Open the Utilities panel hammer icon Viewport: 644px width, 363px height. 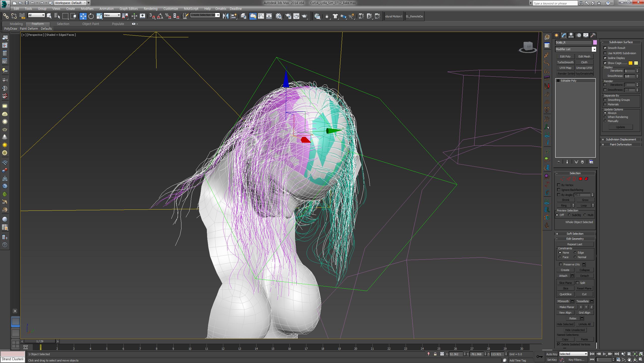(x=593, y=35)
